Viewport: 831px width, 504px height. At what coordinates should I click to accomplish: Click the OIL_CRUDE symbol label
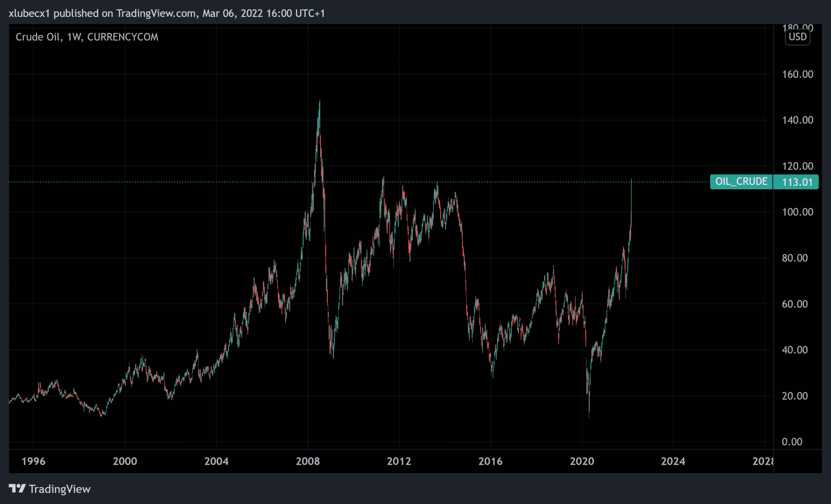point(741,182)
